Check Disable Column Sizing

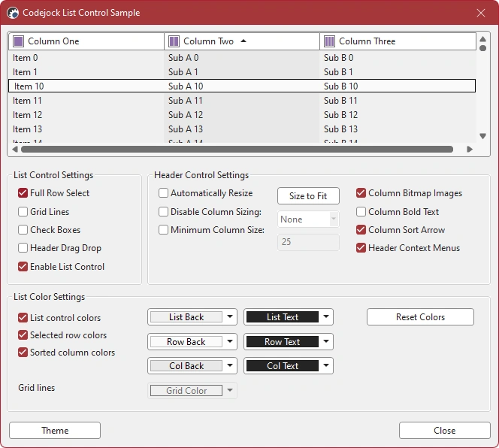pos(164,212)
